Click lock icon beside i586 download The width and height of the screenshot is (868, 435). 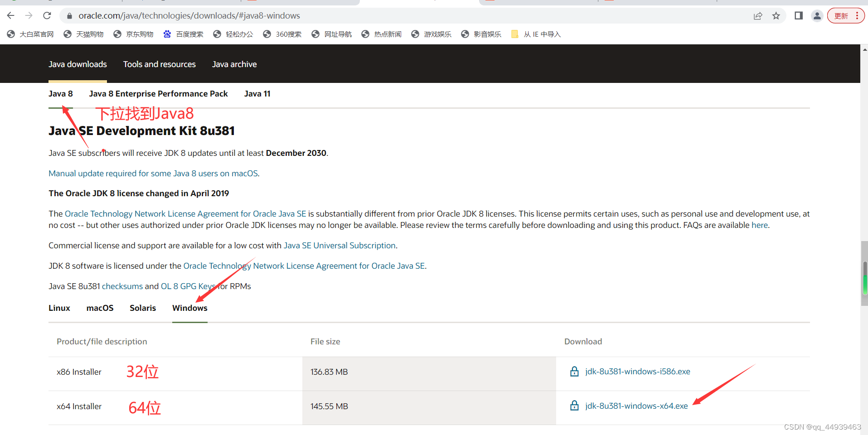(574, 372)
